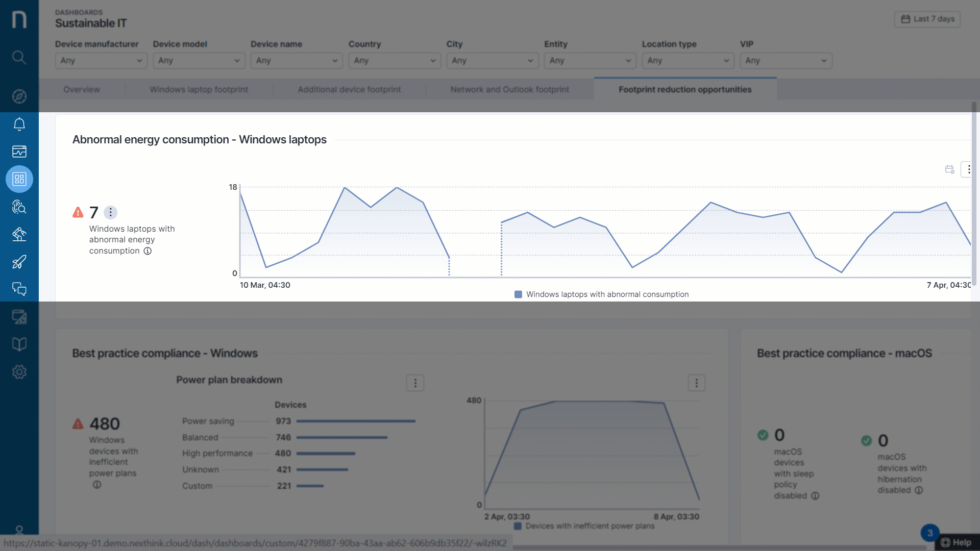
Task: Open the fingerprint investigation icon
Action: pyautogui.click(x=19, y=207)
